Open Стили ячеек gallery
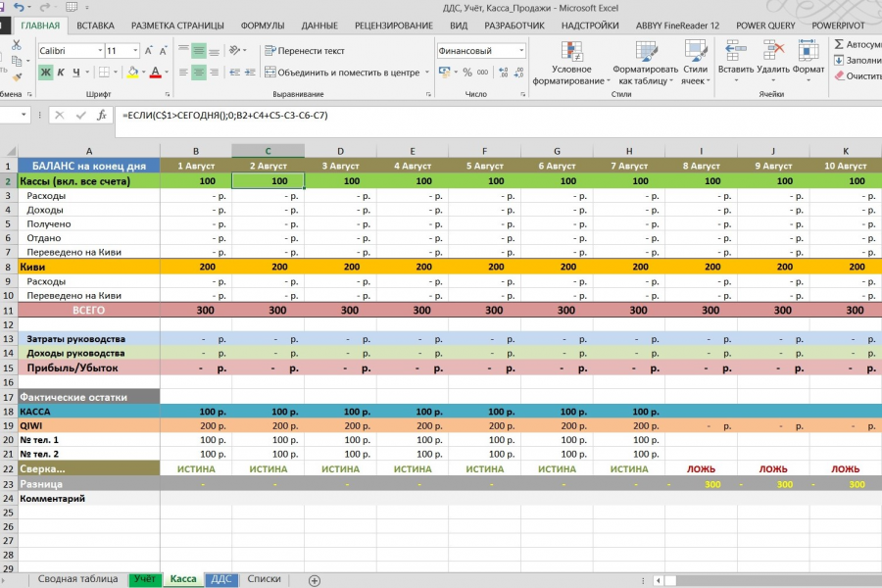The width and height of the screenshot is (882, 588). click(695, 63)
